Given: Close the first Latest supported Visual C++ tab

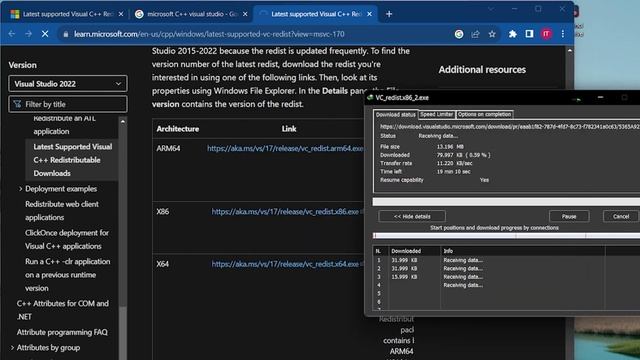Looking at the screenshot, I should pos(121,14).
